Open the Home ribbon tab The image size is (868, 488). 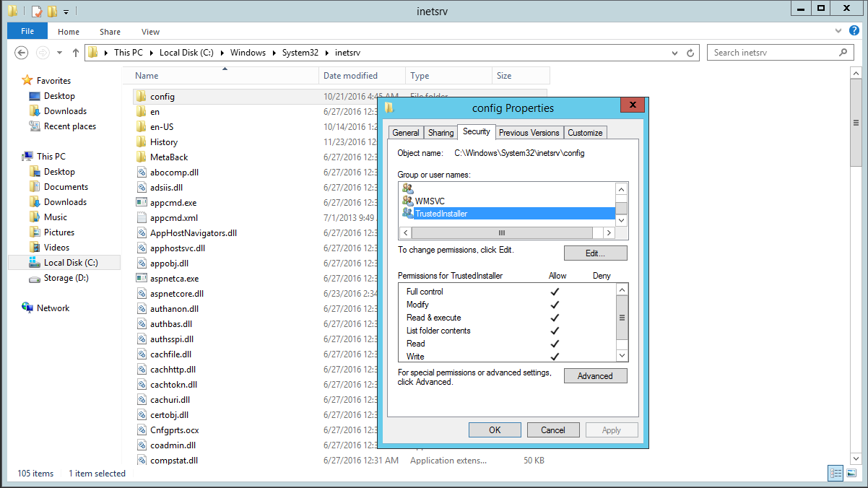(69, 32)
